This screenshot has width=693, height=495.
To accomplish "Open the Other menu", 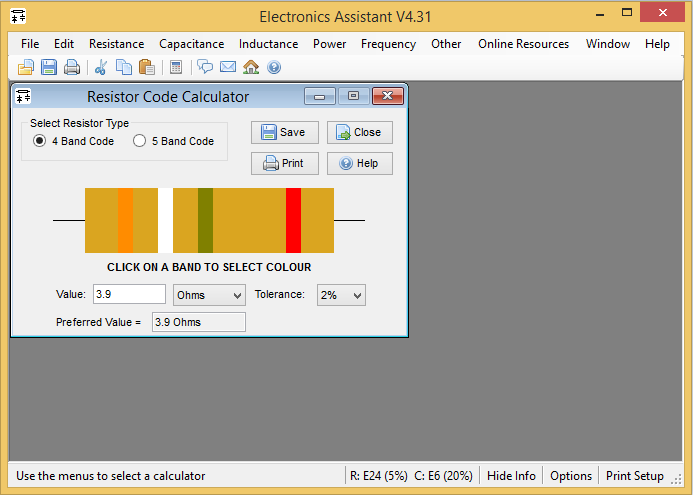I will (446, 44).
